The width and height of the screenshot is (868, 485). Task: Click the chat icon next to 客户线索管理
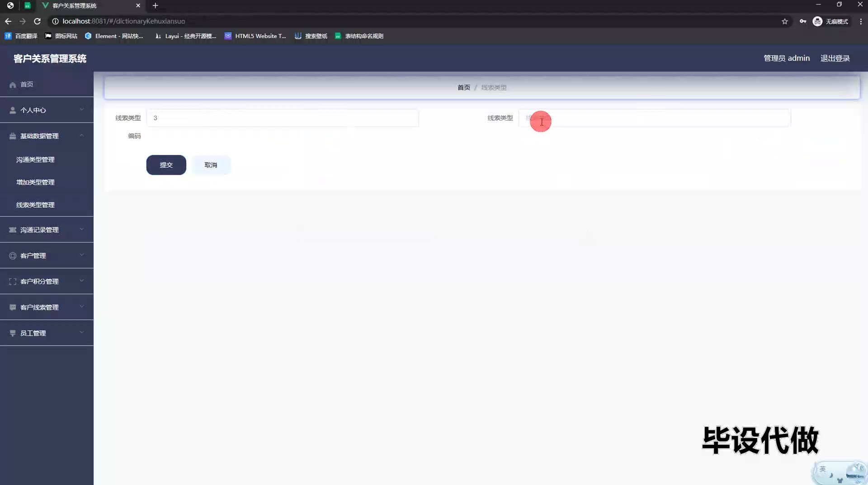click(x=13, y=307)
